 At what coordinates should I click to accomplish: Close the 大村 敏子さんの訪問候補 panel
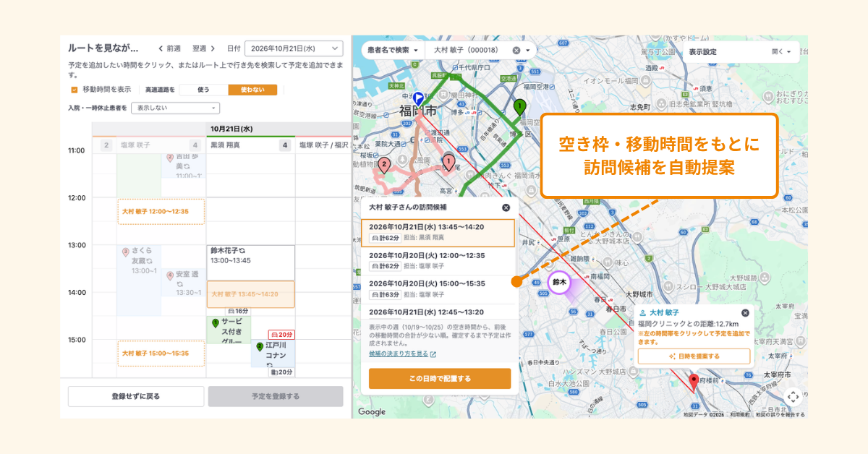(x=506, y=207)
